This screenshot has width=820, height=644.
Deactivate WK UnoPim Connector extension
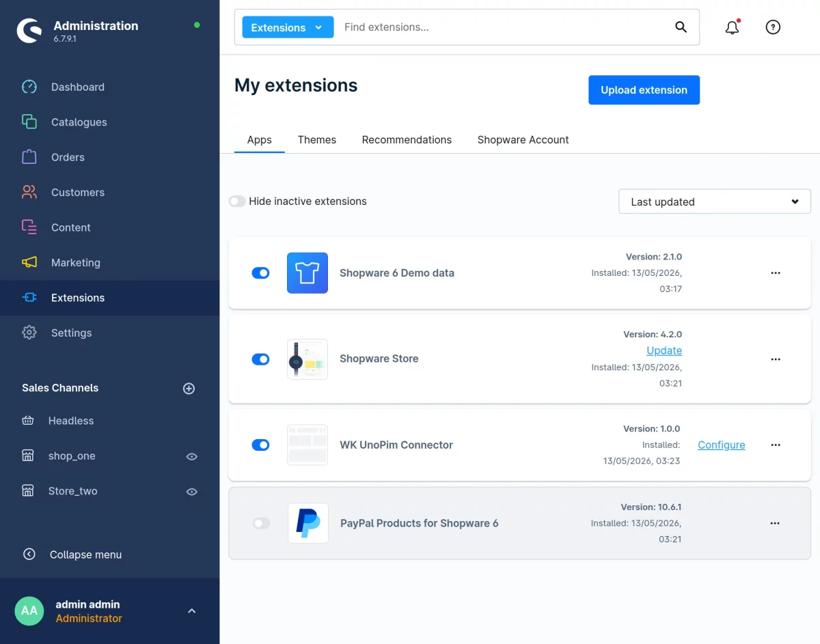tap(261, 445)
